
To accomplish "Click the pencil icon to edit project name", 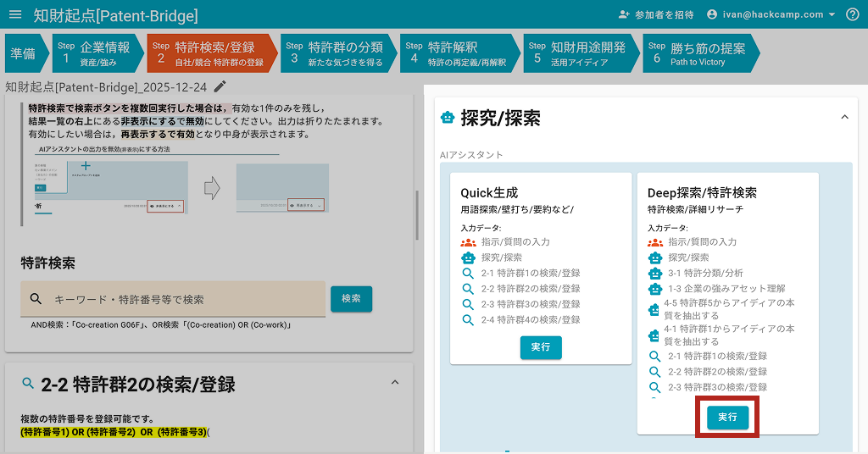I will 220,86.
